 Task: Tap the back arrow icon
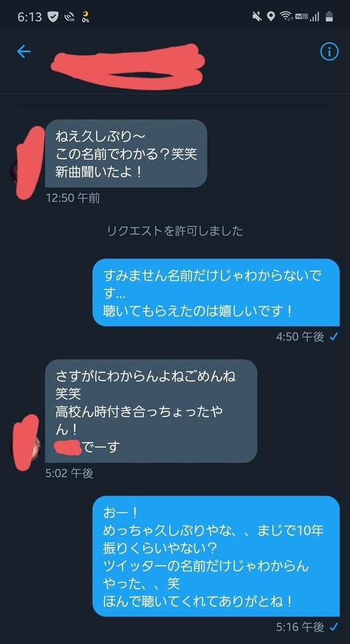pos(24,52)
